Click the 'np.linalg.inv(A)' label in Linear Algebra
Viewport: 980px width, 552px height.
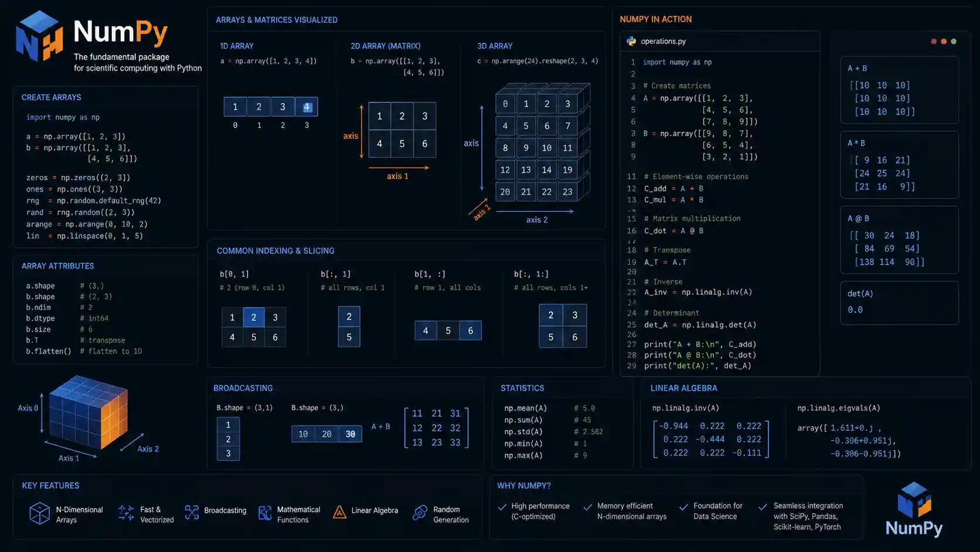[x=686, y=408]
